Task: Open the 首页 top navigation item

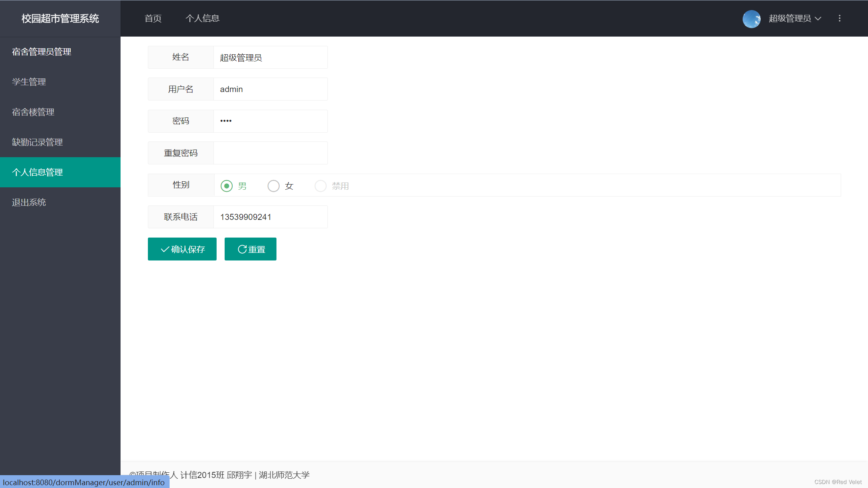Action: [153, 18]
